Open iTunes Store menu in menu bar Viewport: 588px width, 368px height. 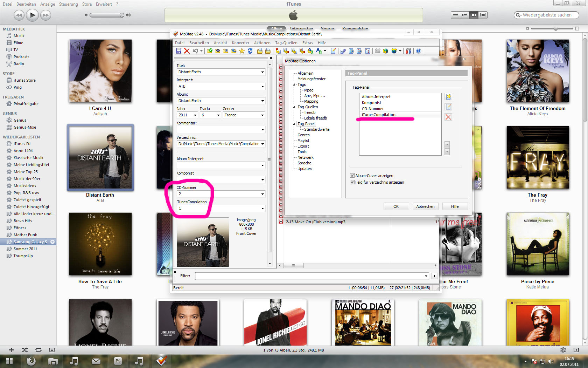click(x=87, y=4)
